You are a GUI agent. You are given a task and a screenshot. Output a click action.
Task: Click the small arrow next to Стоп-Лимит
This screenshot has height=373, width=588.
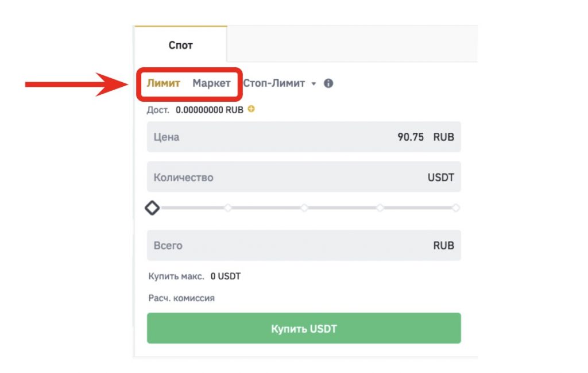[x=314, y=84]
